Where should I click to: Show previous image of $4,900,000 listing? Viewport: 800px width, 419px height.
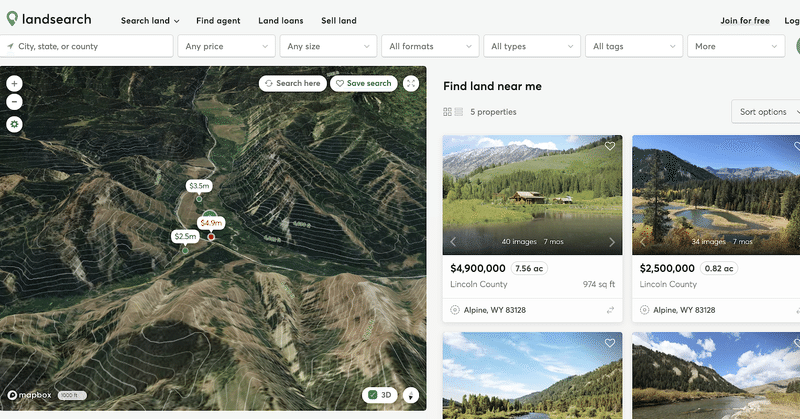click(x=453, y=242)
